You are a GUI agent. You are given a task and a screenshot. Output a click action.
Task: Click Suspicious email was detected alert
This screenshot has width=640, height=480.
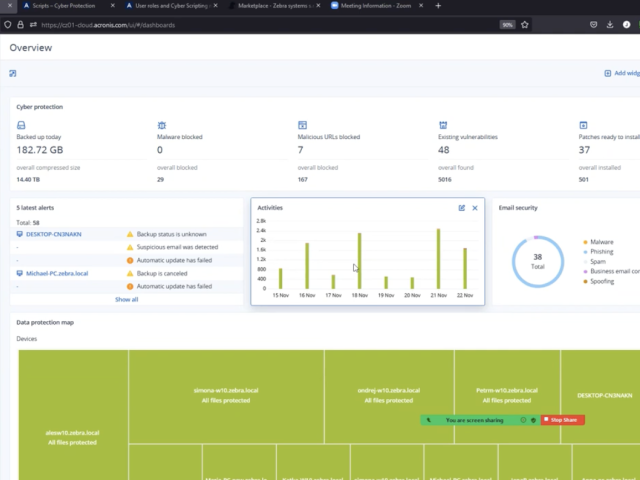click(x=177, y=247)
